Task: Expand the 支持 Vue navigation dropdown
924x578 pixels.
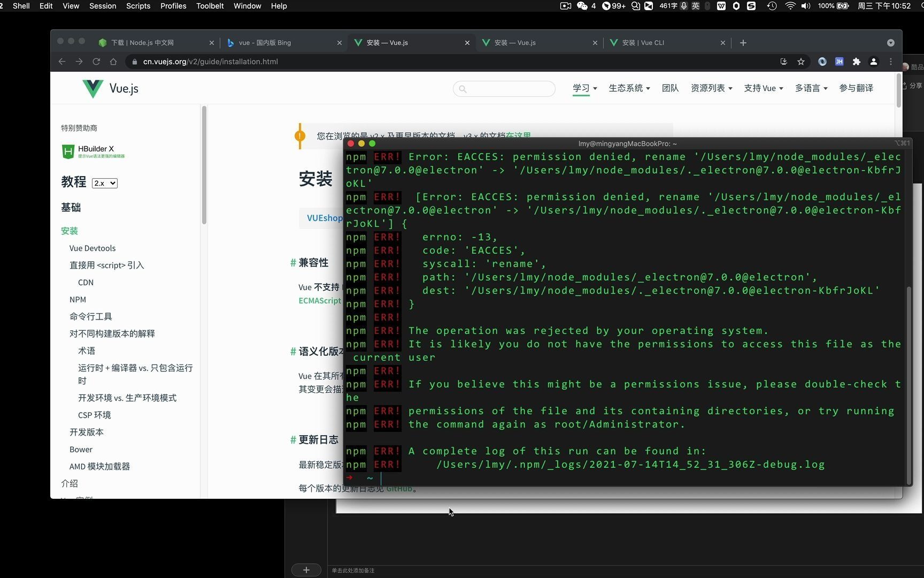Action: [x=764, y=88]
